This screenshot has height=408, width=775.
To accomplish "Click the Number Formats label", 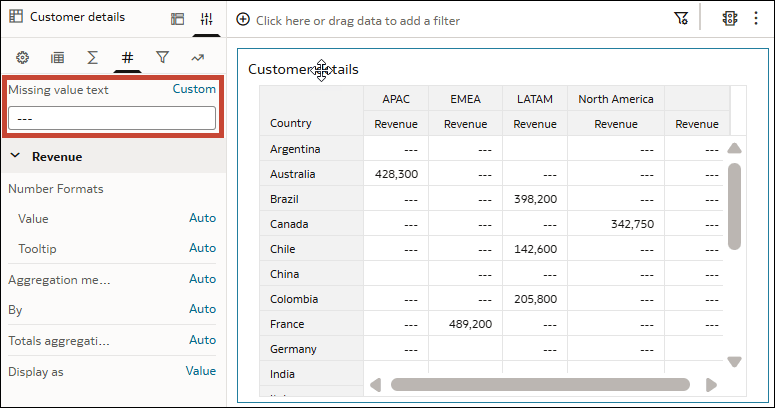I will tap(56, 189).
